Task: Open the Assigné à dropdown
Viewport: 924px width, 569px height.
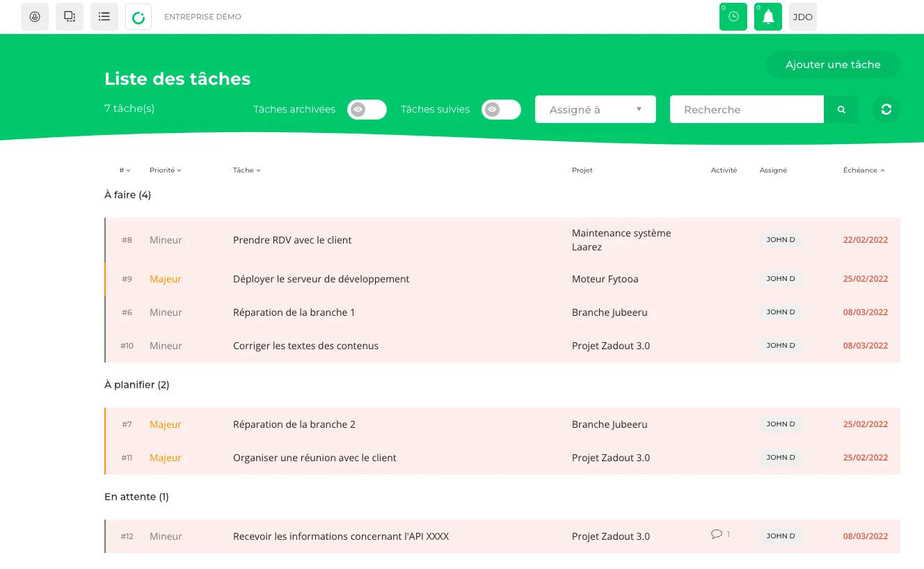Action: tap(595, 109)
